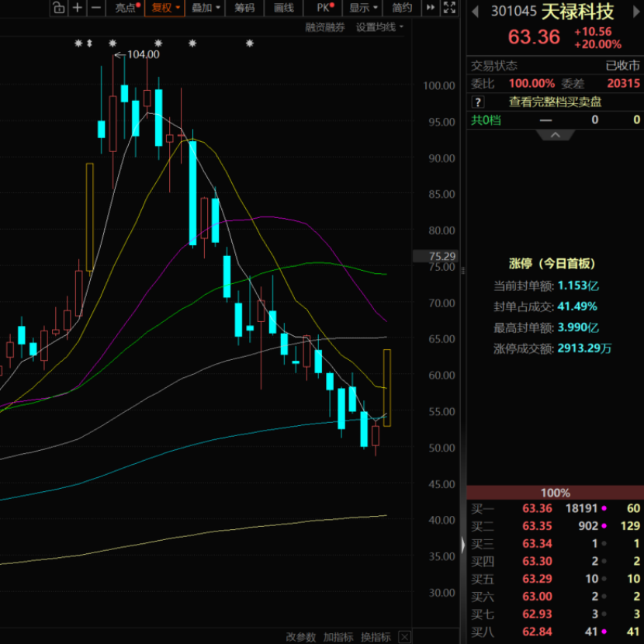Screen dimensions: 644x644
Task: Select 买四 row price 63.30
Action: (x=537, y=561)
